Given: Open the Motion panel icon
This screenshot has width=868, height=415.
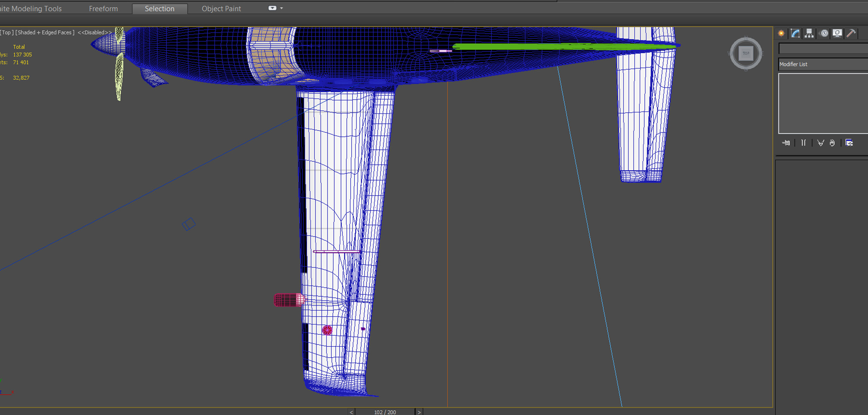Looking at the screenshot, I should coord(824,34).
